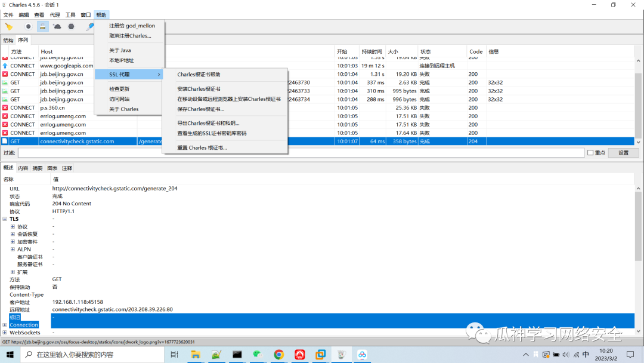Screen dimensions: 644x363
Task: Show hidden system tray icons
Action: [x=526, y=355]
